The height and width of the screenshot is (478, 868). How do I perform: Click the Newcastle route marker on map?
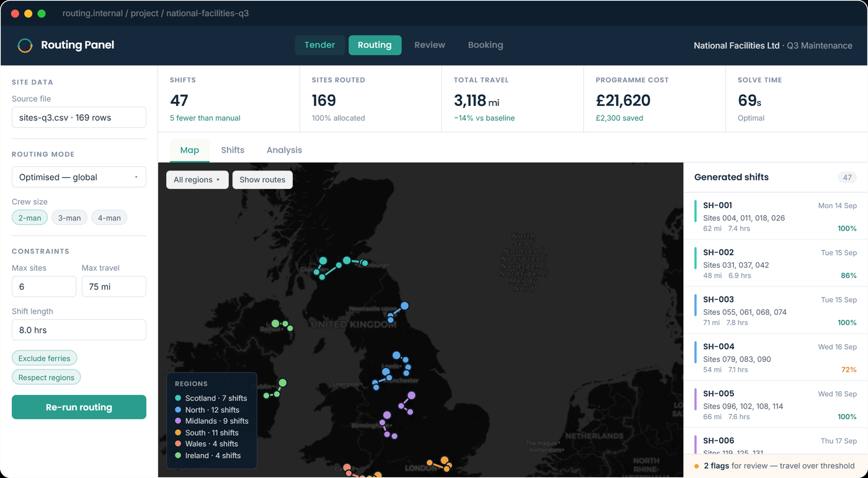[405, 306]
